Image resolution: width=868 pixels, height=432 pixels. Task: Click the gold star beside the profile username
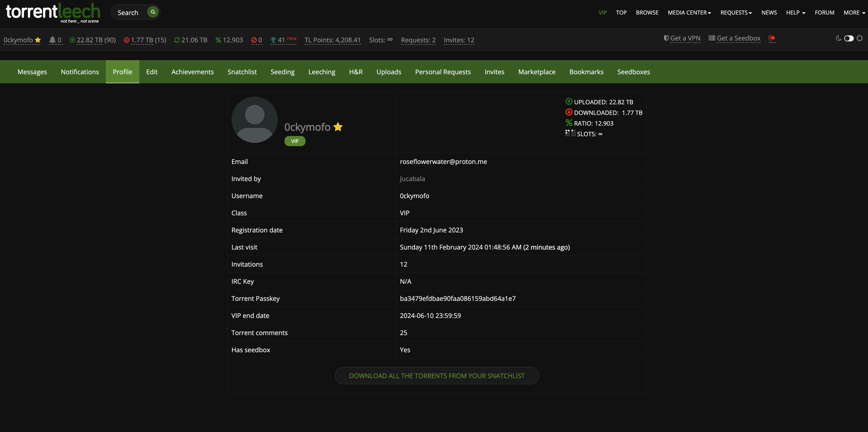click(x=338, y=127)
